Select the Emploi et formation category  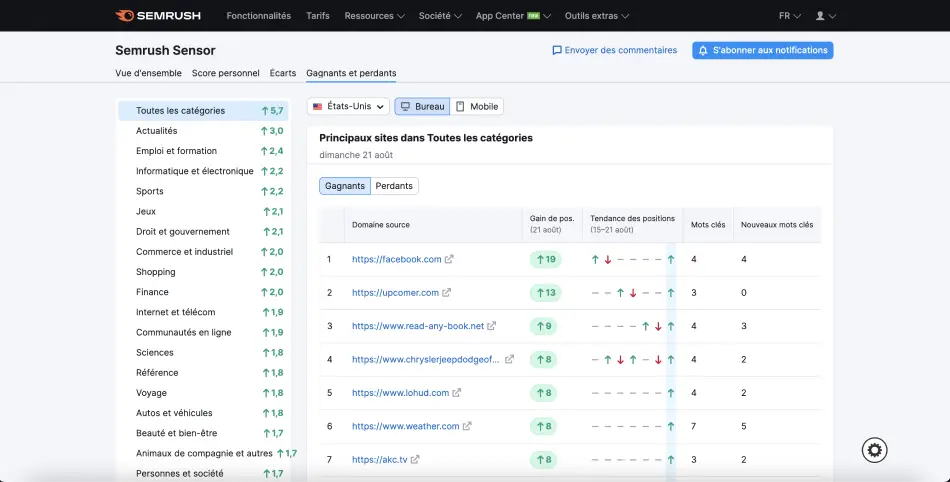pyautogui.click(x=203, y=151)
